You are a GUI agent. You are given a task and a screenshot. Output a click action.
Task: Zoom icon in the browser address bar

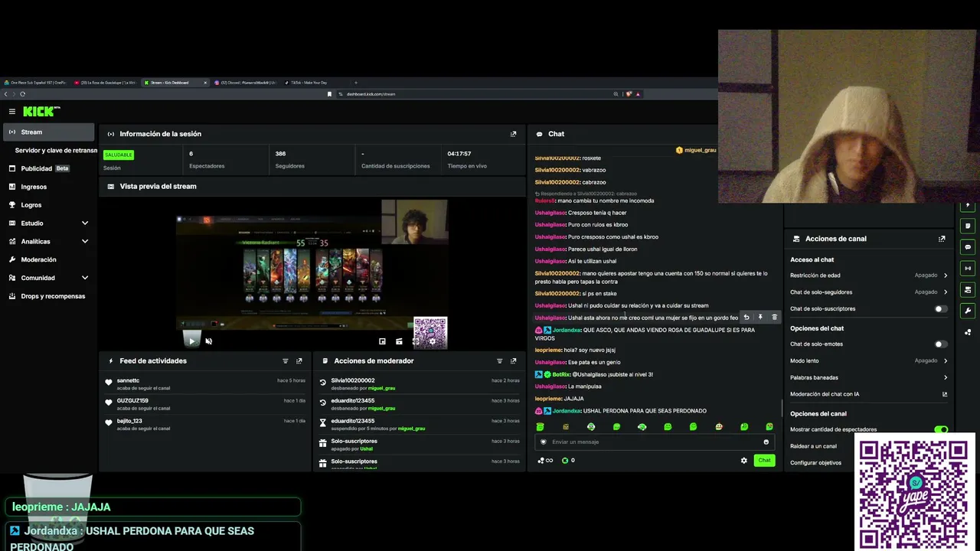(x=616, y=94)
